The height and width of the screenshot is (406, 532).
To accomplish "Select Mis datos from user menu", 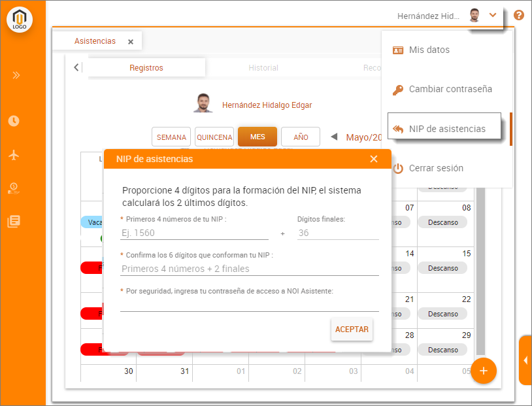I will click(x=429, y=50).
